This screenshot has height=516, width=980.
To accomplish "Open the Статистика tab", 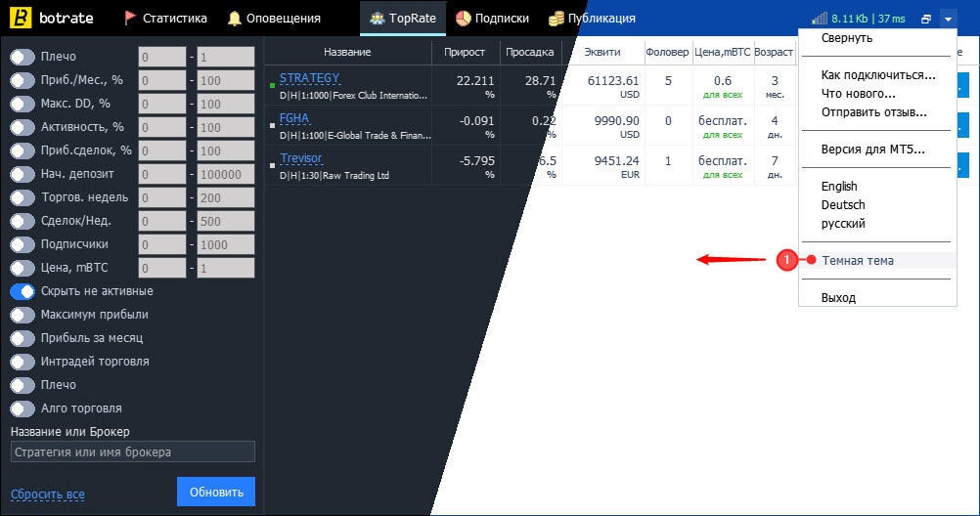I will coord(165,19).
